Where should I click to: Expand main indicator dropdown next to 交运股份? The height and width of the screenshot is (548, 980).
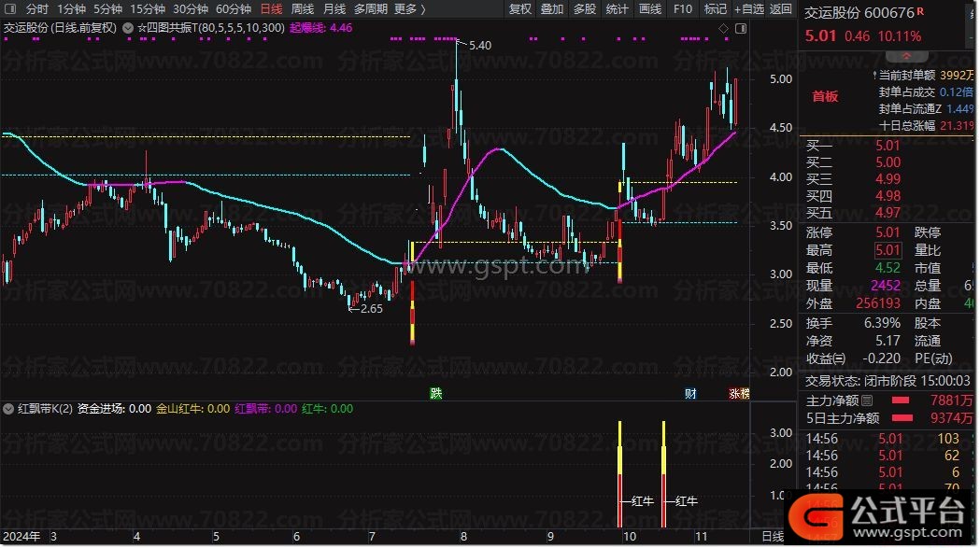click(x=127, y=27)
